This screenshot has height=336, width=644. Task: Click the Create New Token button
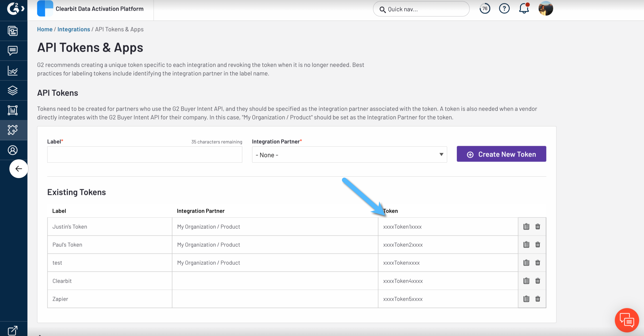pyautogui.click(x=501, y=154)
